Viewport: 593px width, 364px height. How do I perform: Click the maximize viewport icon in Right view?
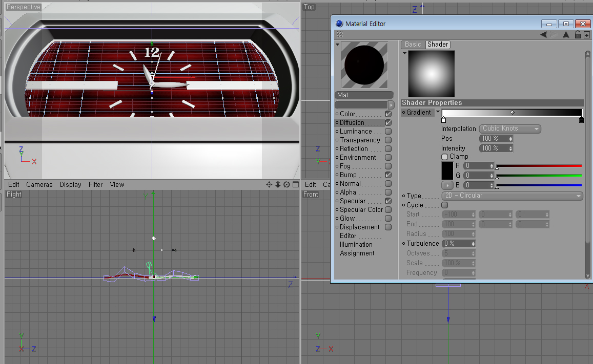coord(295,184)
